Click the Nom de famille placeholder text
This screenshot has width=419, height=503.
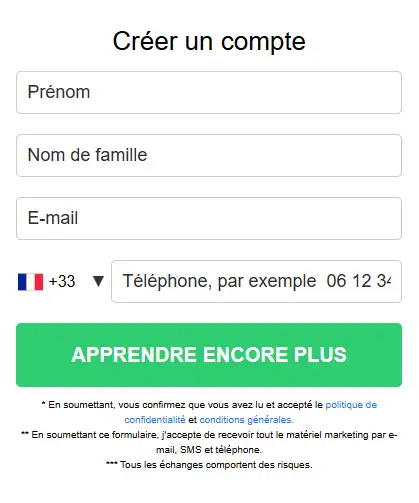(x=88, y=155)
